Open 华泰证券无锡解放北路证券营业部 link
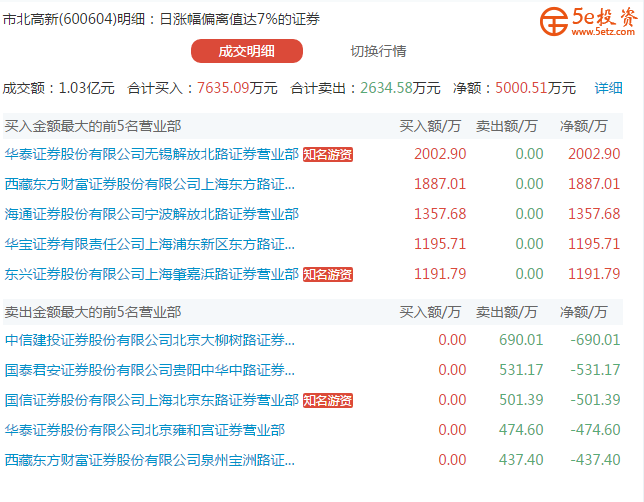The image size is (644, 502). pyautogui.click(x=152, y=154)
